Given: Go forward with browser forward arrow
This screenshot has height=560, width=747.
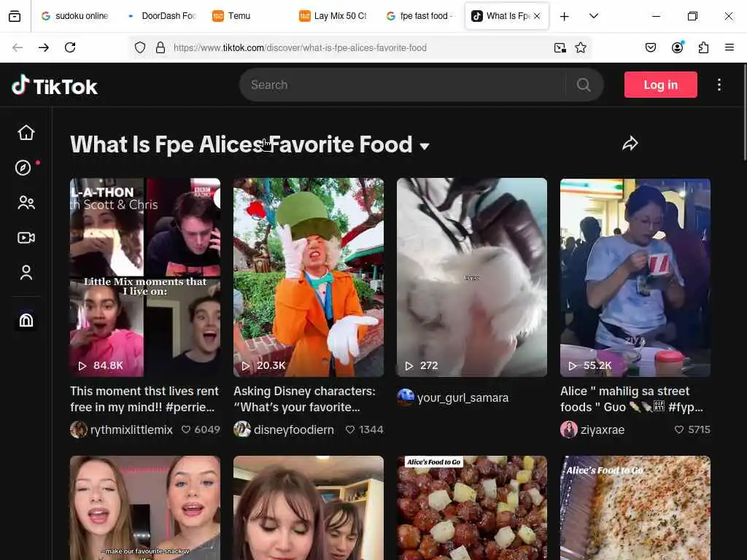Looking at the screenshot, I should click(x=44, y=47).
